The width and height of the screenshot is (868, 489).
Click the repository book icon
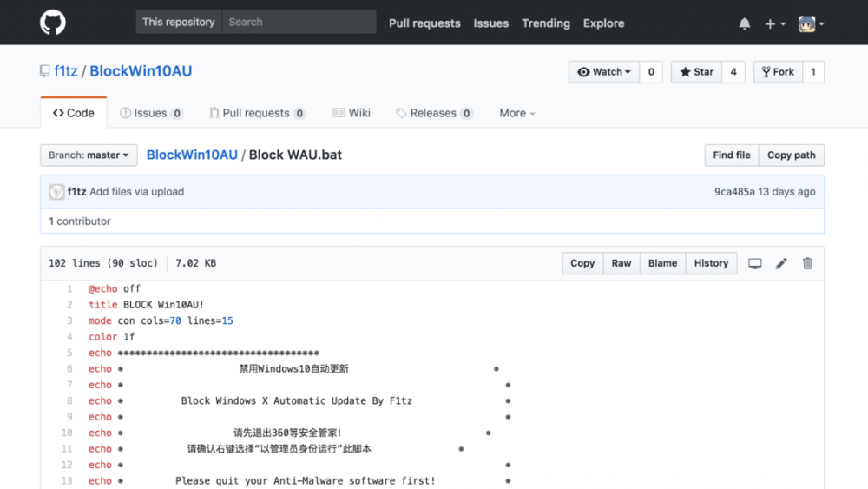(x=45, y=71)
